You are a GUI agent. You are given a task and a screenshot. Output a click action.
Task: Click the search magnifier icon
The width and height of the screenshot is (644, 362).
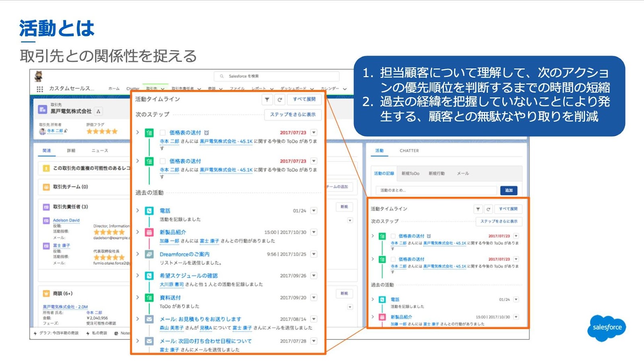221,76
